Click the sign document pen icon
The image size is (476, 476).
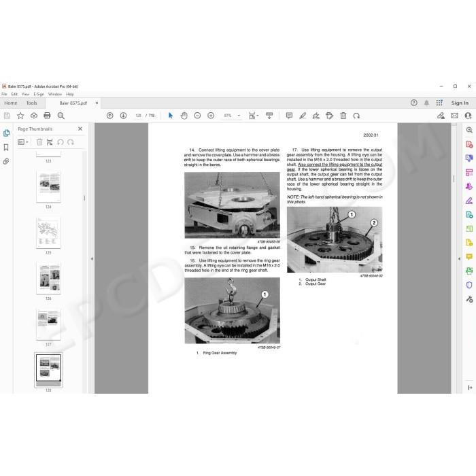(316, 116)
